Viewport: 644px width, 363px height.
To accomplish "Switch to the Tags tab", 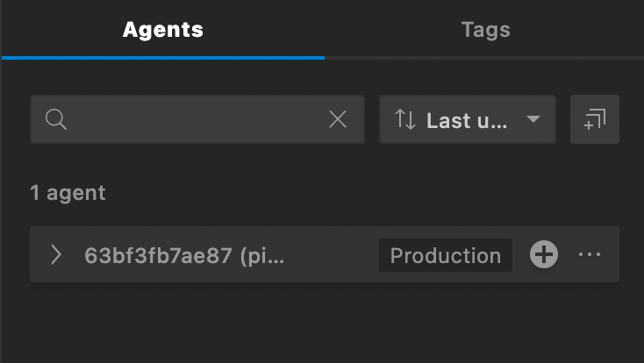I will (x=485, y=30).
